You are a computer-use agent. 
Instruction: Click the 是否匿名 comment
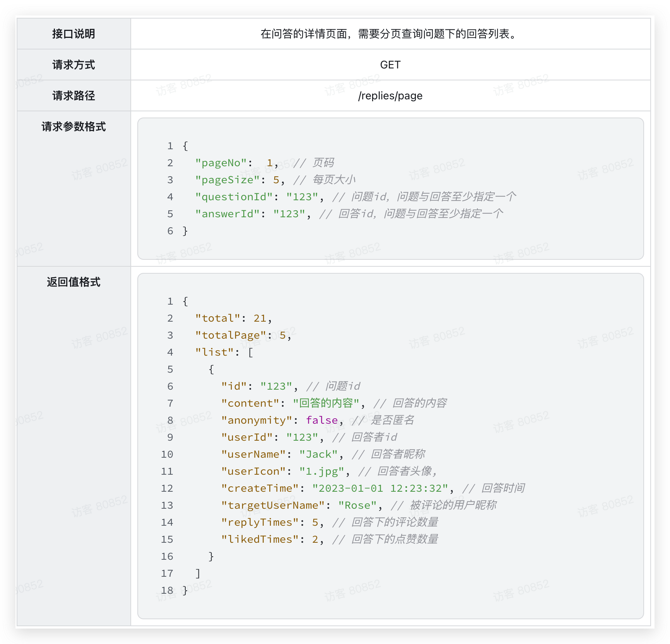[383, 420]
